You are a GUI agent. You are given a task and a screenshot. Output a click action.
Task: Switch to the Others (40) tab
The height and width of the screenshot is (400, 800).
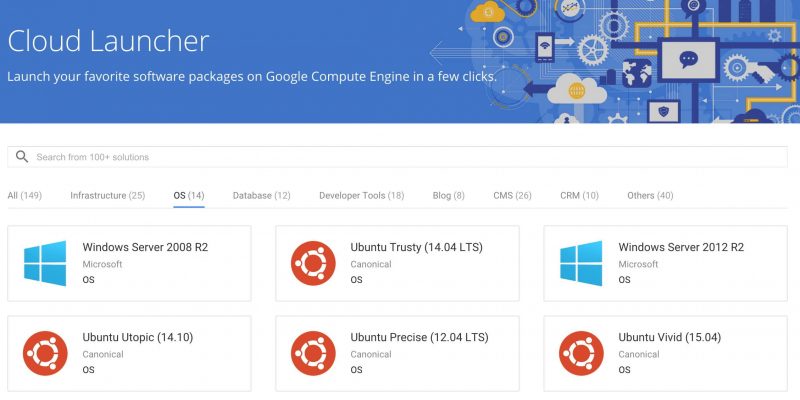pos(650,195)
